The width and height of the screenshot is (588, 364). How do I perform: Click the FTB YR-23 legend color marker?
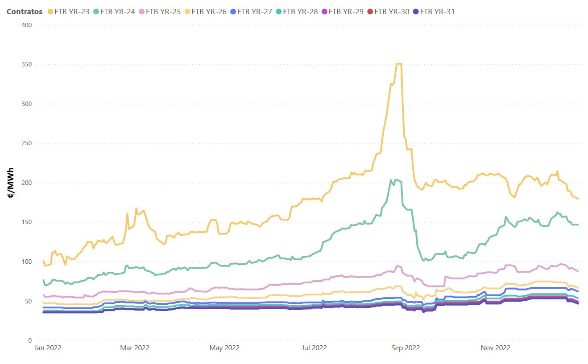click(x=50, y=12)
